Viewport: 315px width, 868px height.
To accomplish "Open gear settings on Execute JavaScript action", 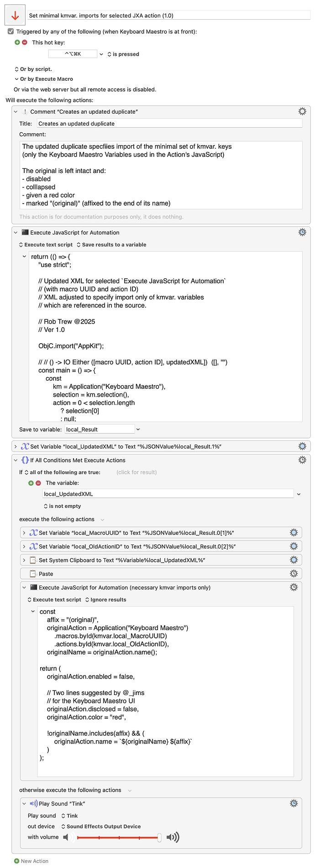I will tap(302, 232).
